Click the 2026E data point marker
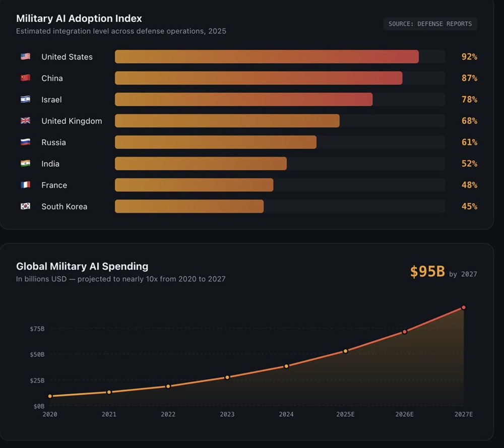The height and width of the screenshot is (448, 504). click(404, 332)
